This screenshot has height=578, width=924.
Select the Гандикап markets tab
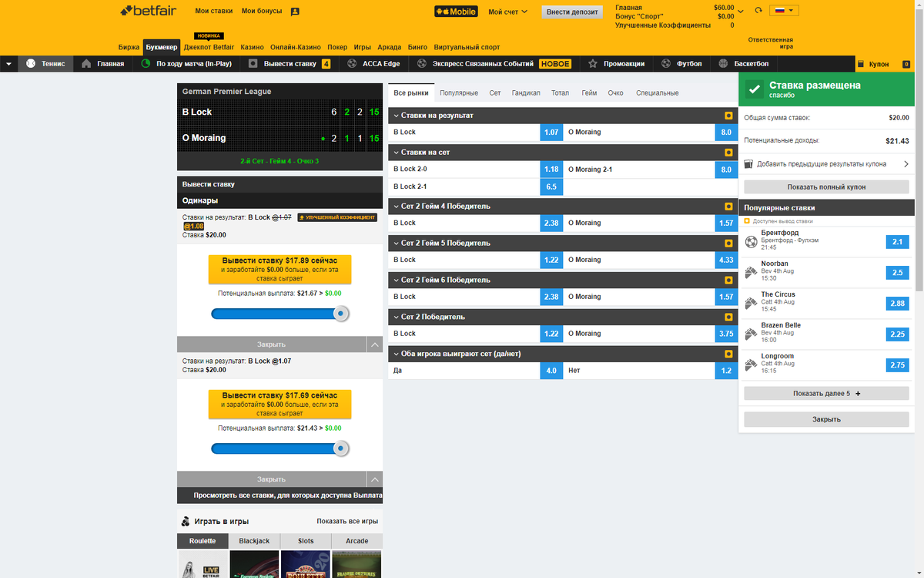(x=526, y=93)
